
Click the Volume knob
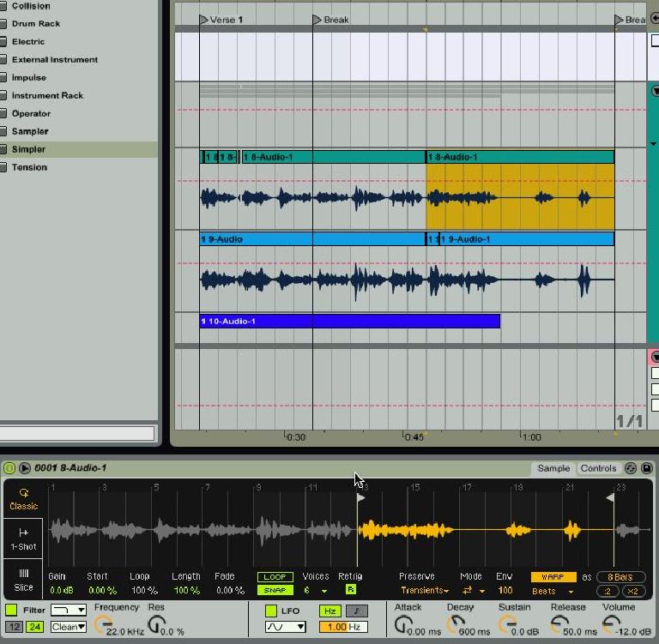click(611, 623)
